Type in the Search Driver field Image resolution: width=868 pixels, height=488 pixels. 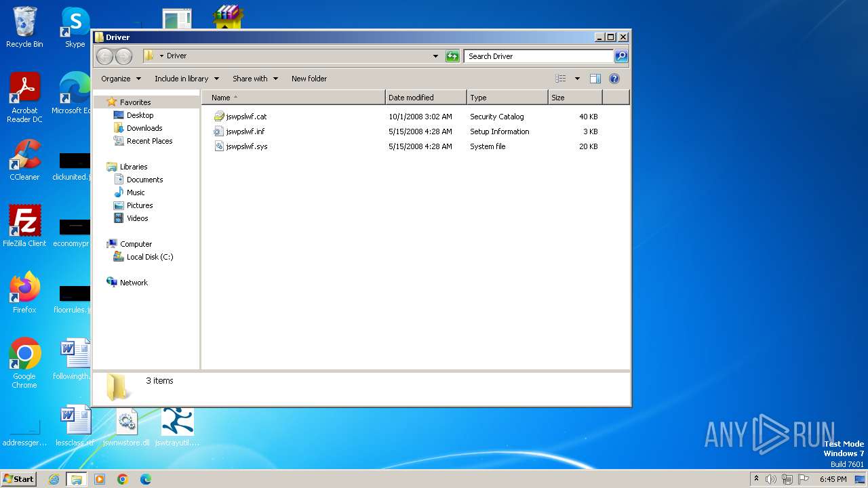[x=539, y=56]
